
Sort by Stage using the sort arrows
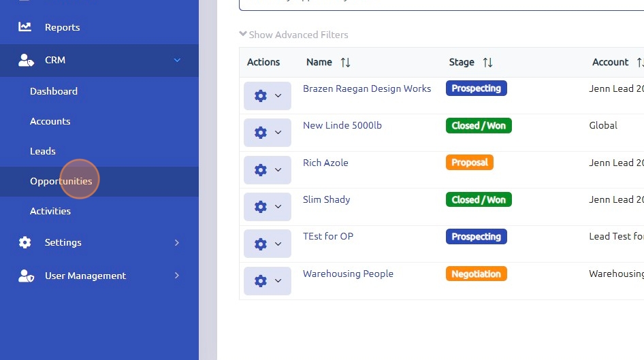click(x=487, y=63)
